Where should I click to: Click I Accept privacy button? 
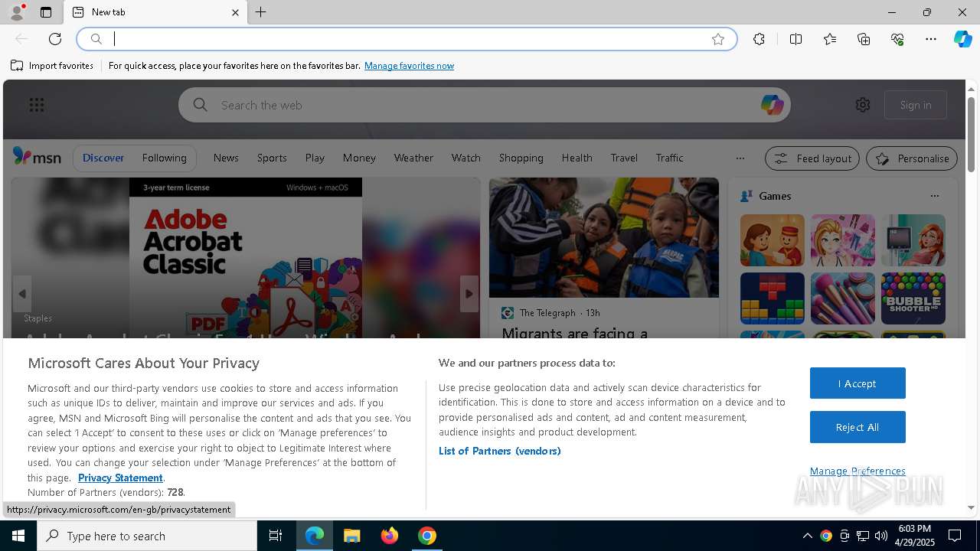857,383
